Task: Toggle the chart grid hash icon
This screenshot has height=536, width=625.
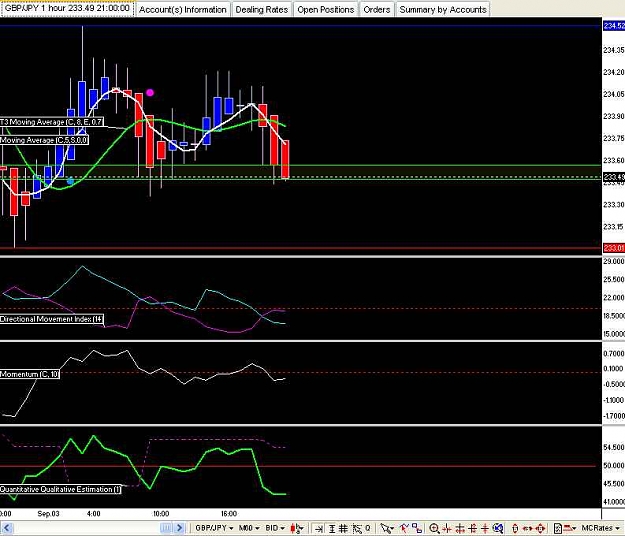Action: 343,528
